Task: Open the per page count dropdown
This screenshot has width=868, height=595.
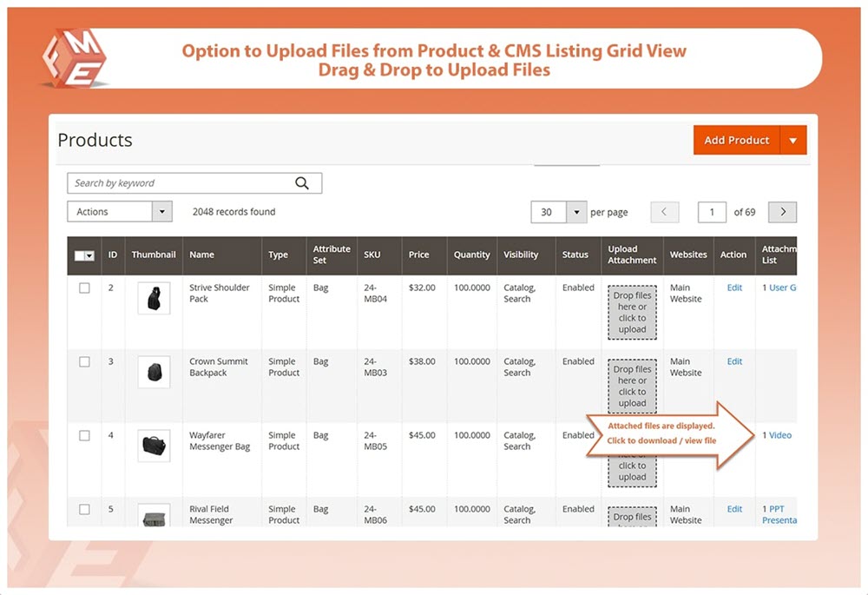Action: click(x=576, y=212)
